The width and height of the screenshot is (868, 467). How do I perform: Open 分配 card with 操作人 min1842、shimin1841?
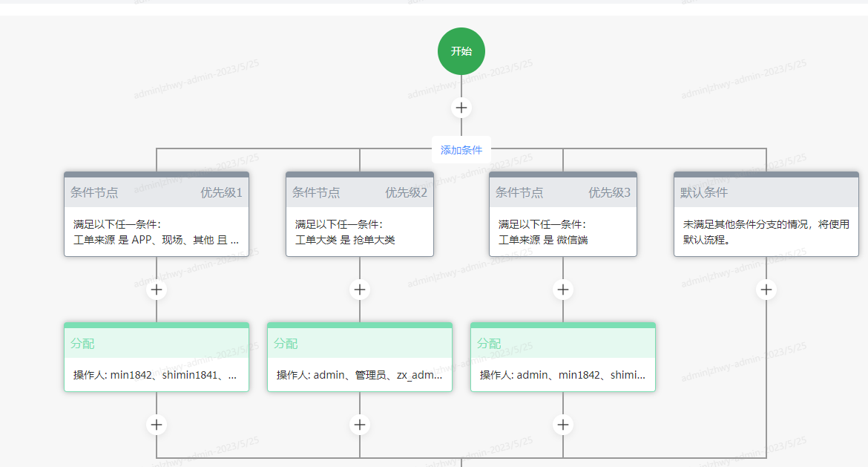[x=157, y=357]
